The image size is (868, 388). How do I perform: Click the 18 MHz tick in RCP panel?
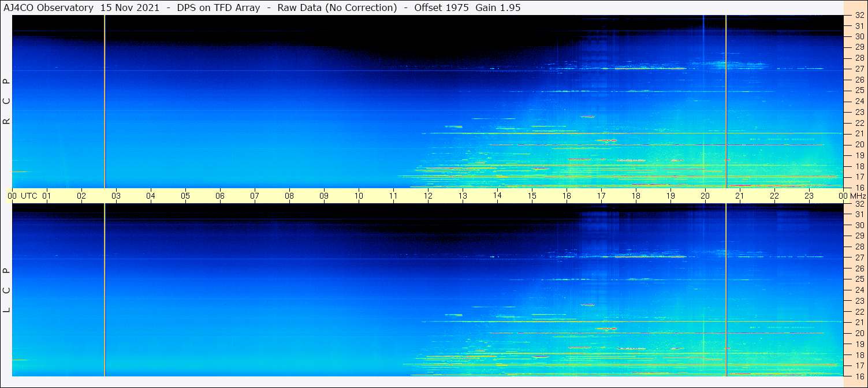pos(859,166)
